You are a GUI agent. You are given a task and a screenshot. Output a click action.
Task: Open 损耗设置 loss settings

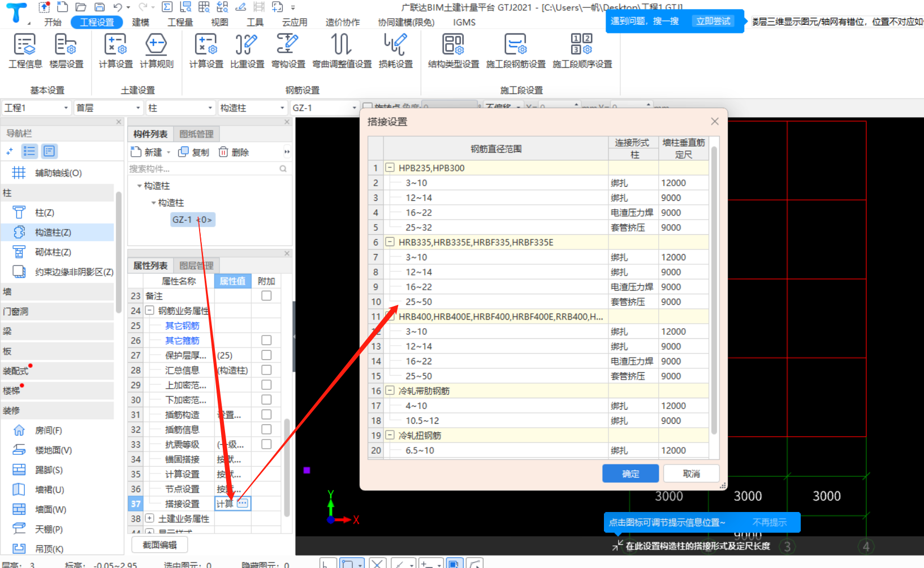click(395, 51)
